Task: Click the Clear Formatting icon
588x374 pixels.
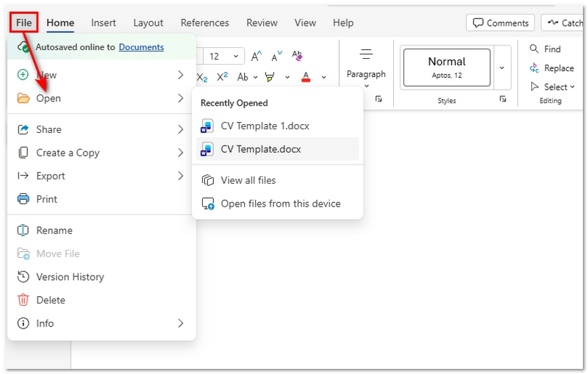Action: [297, 56]
